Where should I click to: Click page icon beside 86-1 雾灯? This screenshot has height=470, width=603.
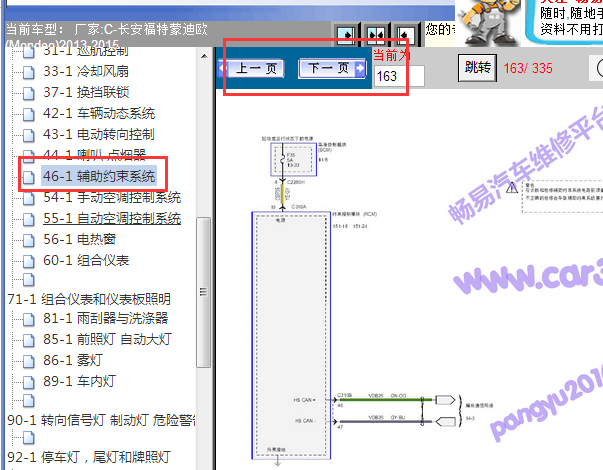click(28, 361)
